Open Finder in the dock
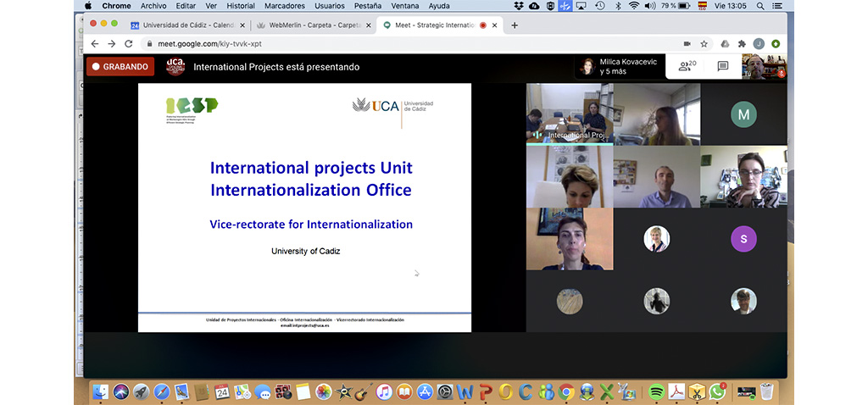Screen dimensions: 868x405 click(101, 392)
